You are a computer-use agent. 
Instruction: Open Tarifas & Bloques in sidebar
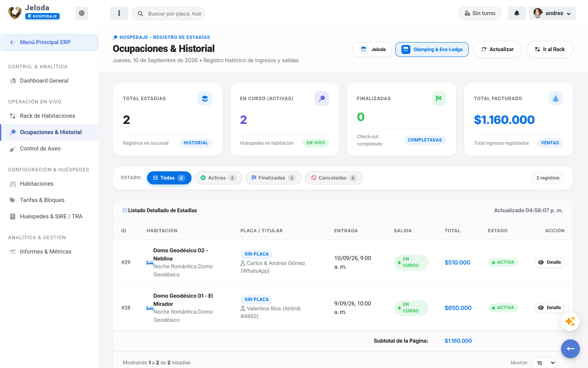49,200
